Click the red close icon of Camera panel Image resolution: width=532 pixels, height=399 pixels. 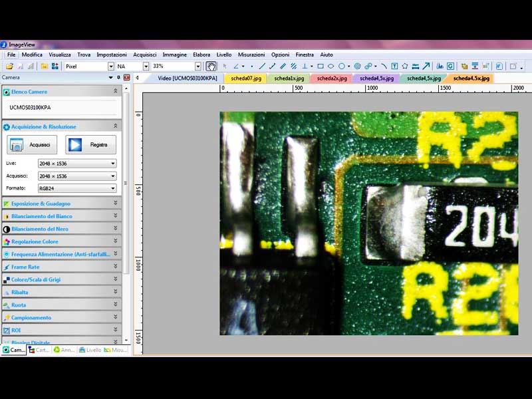pyautogui.click(x=126, y=77)
